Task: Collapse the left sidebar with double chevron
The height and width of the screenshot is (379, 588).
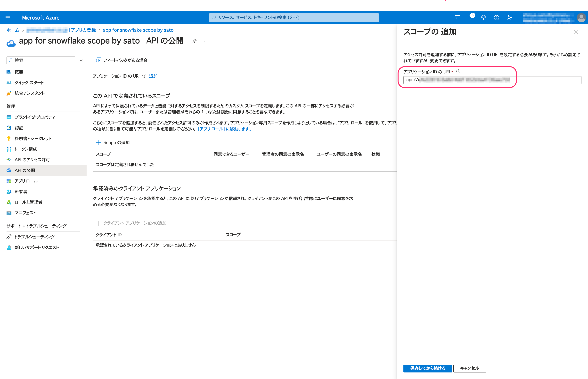Action: point(82,60)
